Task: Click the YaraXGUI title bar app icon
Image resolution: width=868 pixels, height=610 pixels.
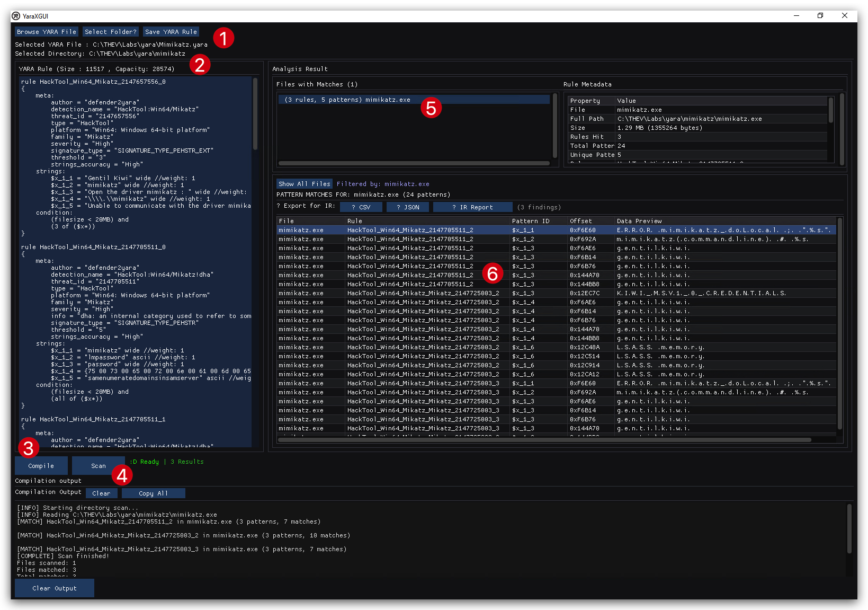Action: pyautogui.click(x=16, y=16)
